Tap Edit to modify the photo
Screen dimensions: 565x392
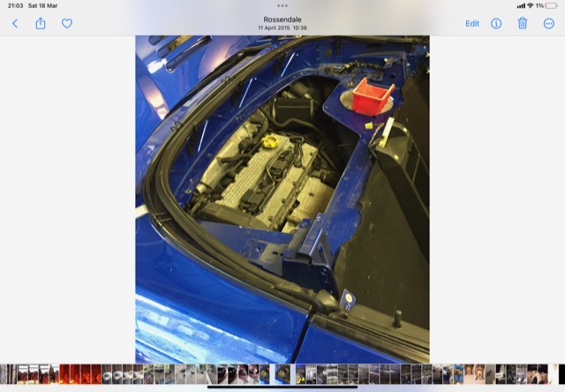[x=472, y=24]
